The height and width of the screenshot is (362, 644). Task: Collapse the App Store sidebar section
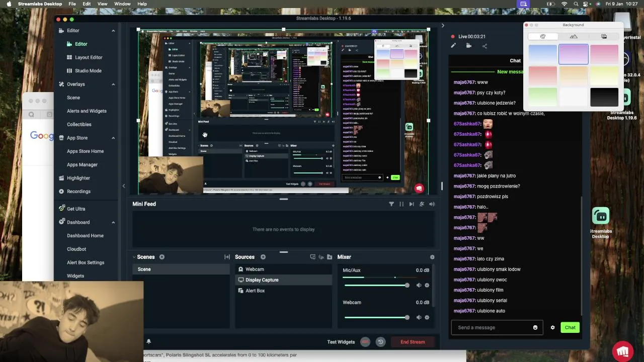113,138
